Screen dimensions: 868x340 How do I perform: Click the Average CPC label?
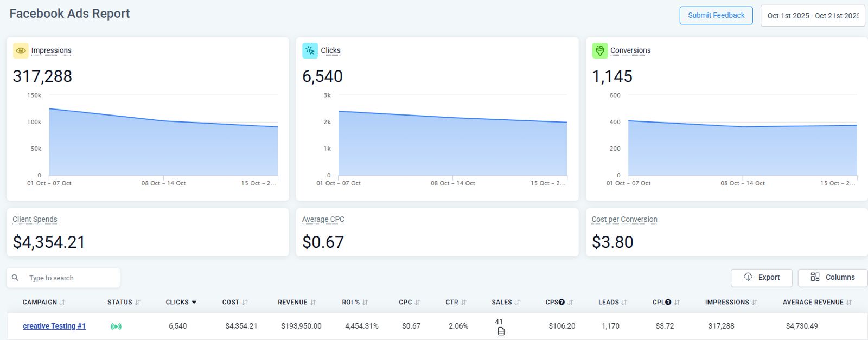point(323,219)
